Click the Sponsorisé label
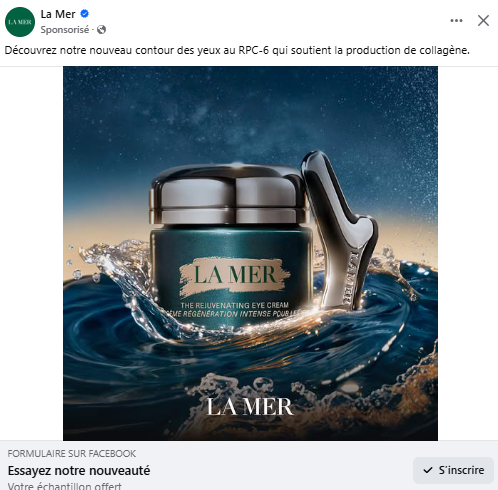498x490 pixels. tap(65, 30)
